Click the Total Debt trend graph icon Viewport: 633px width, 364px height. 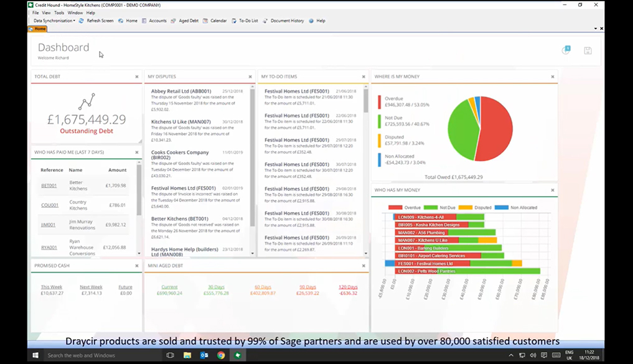click(87, 101)
